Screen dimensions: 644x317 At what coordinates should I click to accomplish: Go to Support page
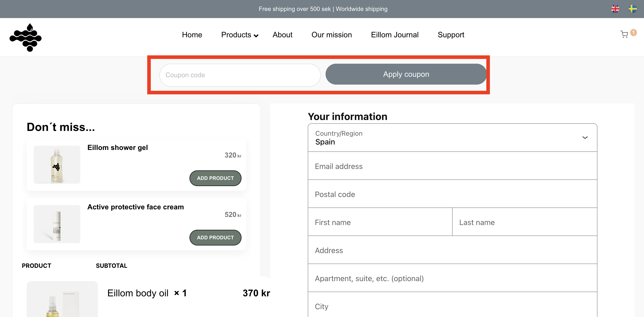(x=451, y=35)
